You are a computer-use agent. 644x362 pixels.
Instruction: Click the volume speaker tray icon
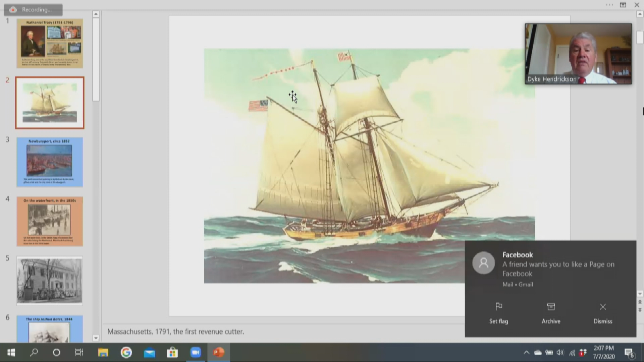point(560,353)
